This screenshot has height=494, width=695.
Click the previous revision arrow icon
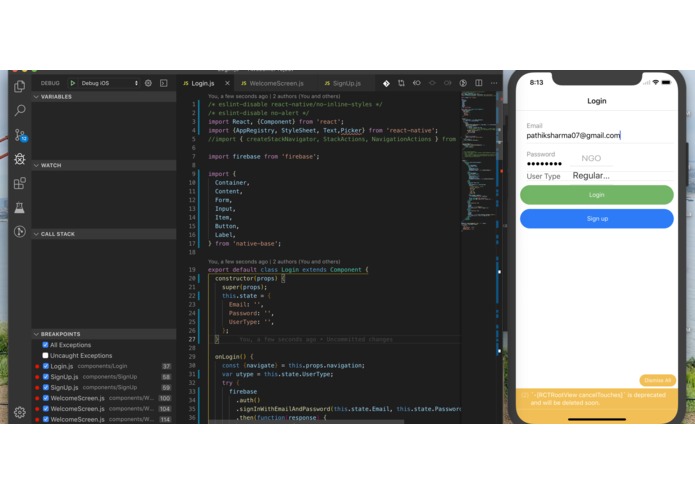[417, 83]
